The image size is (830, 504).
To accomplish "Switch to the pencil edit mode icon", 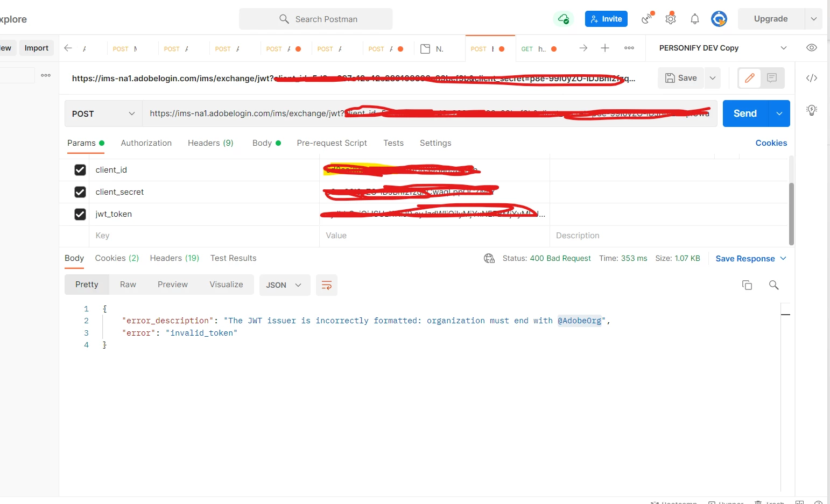I will point(749,78).
